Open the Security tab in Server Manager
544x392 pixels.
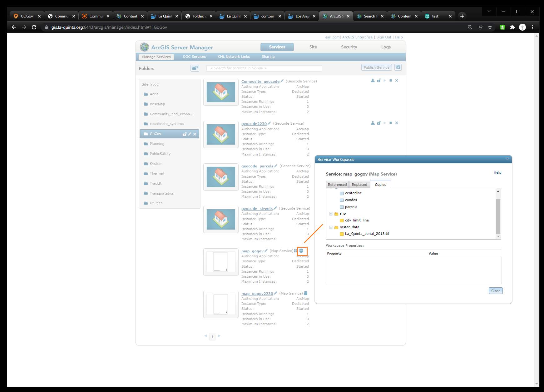(x=349, y=47)
